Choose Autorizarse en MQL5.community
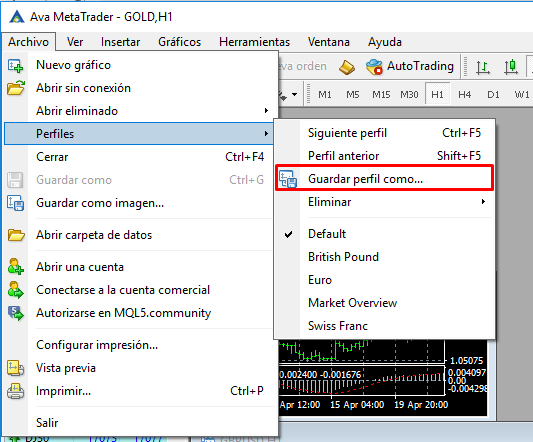The width and height of the screenshot is (533, 442). [x=140, y=313]
